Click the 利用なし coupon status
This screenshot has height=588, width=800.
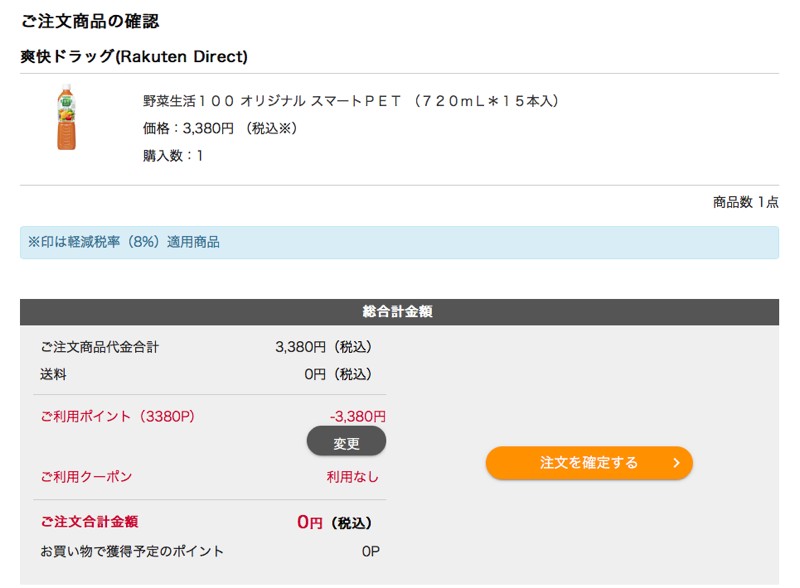click(353, 477)
